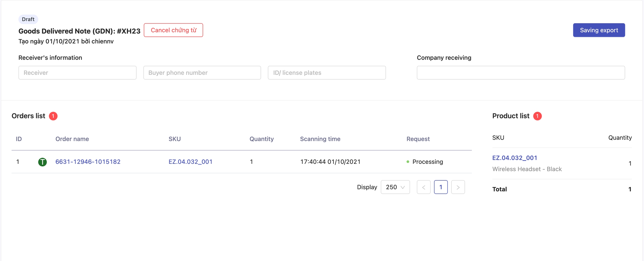The height and width of the screenshot is (261, 644).
Task: Click the Scanning time column header
Action: tap(320, 139)
